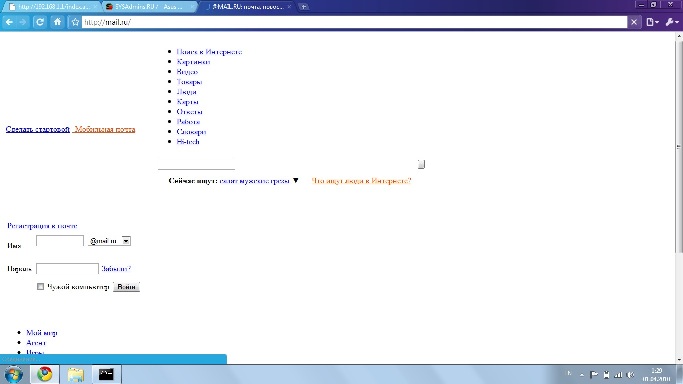The image size is (683, 384).
Task: Open the mailbox registration link
Action: point(42,226)
